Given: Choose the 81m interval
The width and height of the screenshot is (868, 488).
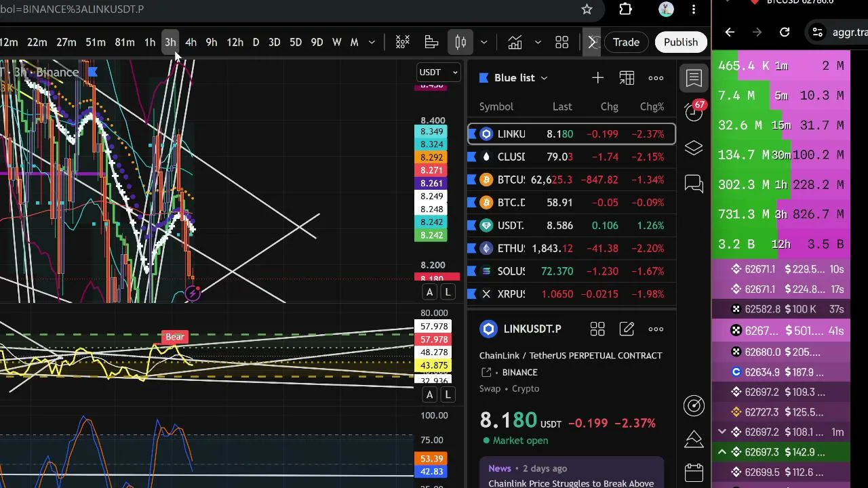Looking at the screenshot, I should pyautogui.click(x=125, y=43).
